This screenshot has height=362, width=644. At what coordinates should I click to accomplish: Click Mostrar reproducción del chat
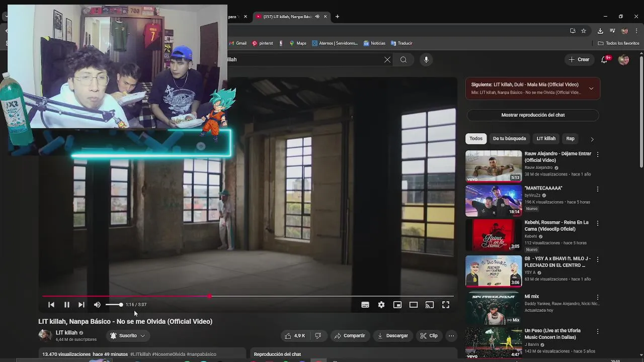(533, 115)
